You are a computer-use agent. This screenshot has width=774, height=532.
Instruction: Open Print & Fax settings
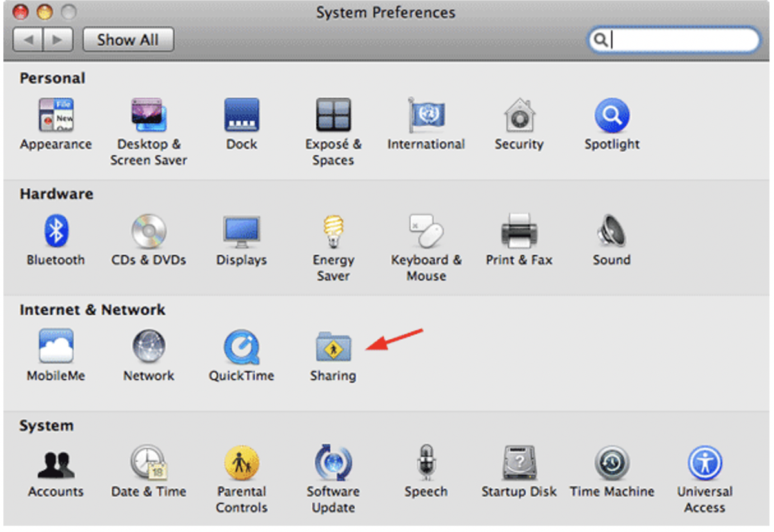click(x=519, y=232)
